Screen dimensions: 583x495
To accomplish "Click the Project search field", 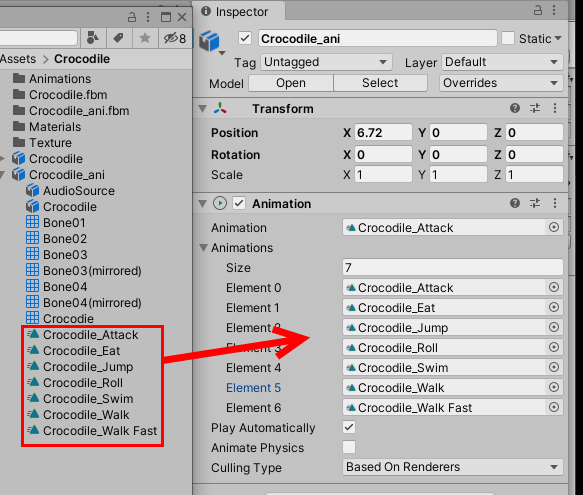I will (x=38, y=38).
